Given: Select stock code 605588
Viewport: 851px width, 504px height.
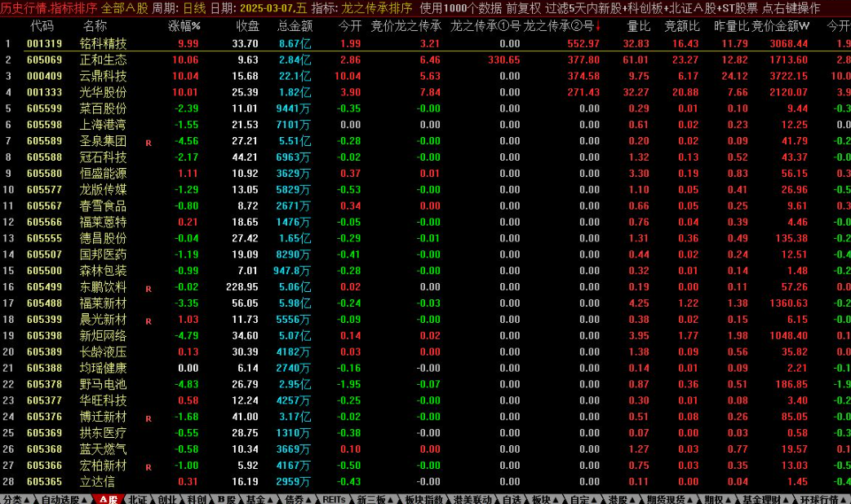Looking at the screenshot, I should click(45, 157).
